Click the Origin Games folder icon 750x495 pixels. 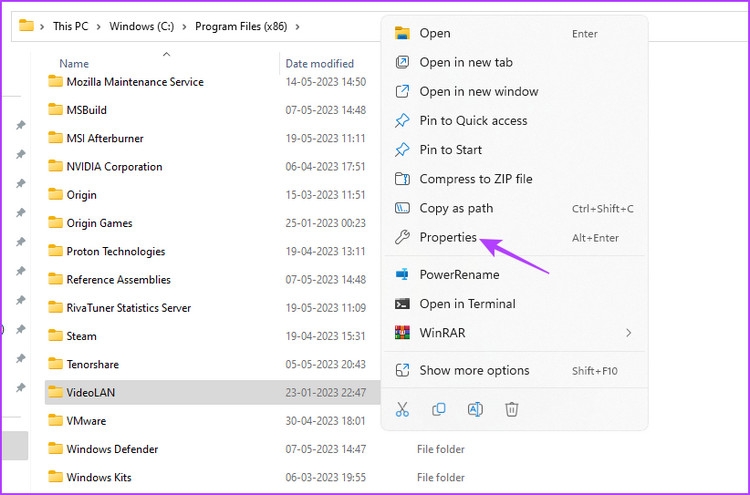click(55, 222)
